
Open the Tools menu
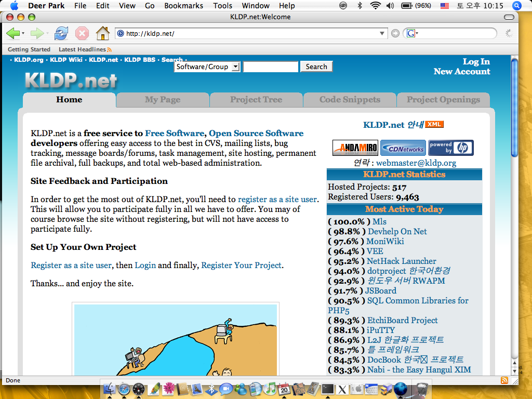[222, 5]
